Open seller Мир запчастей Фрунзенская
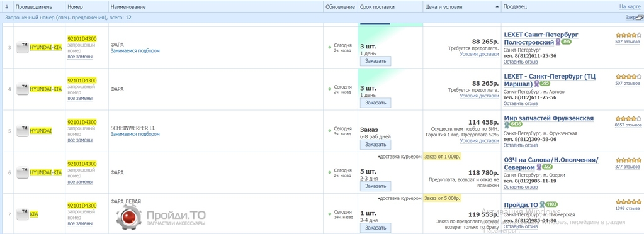This screenshot has height=234, width=644. click(548, 118)
